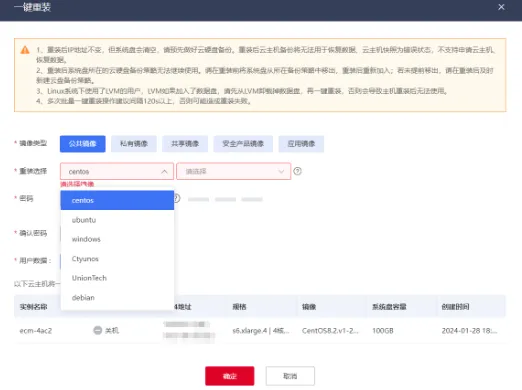
Task: Click the 系统盘容量 column header
Action: pyautogui.click(x=389, y=307)
